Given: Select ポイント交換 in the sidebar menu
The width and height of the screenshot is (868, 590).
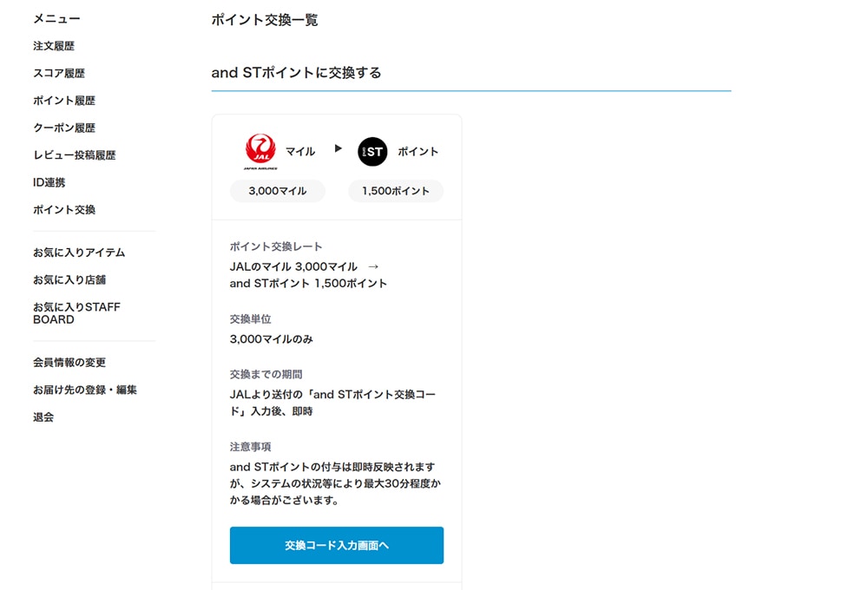Looking at the screenshot, I should point(64,210).
